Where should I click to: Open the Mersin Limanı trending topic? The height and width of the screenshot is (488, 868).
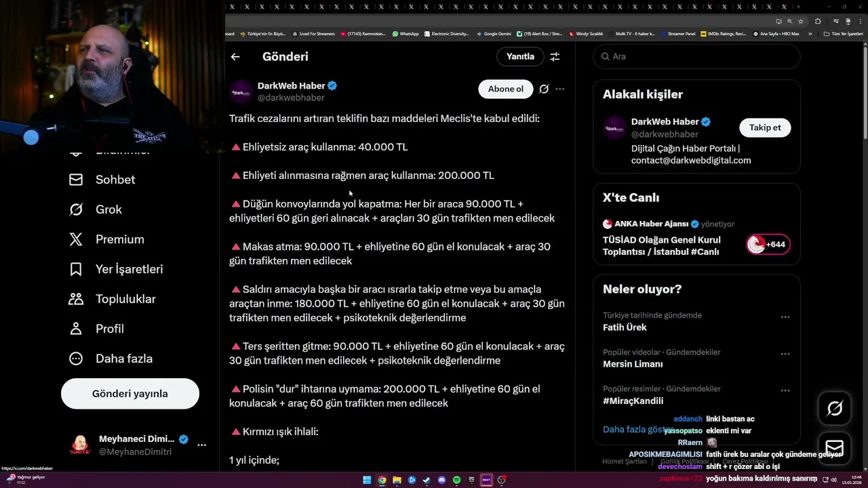(x=633, y=364)
